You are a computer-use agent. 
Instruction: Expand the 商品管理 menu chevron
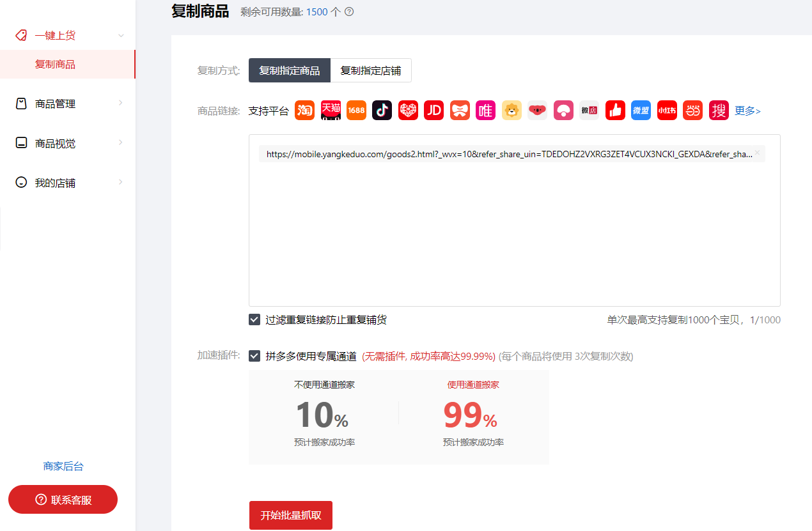(121, 103)
